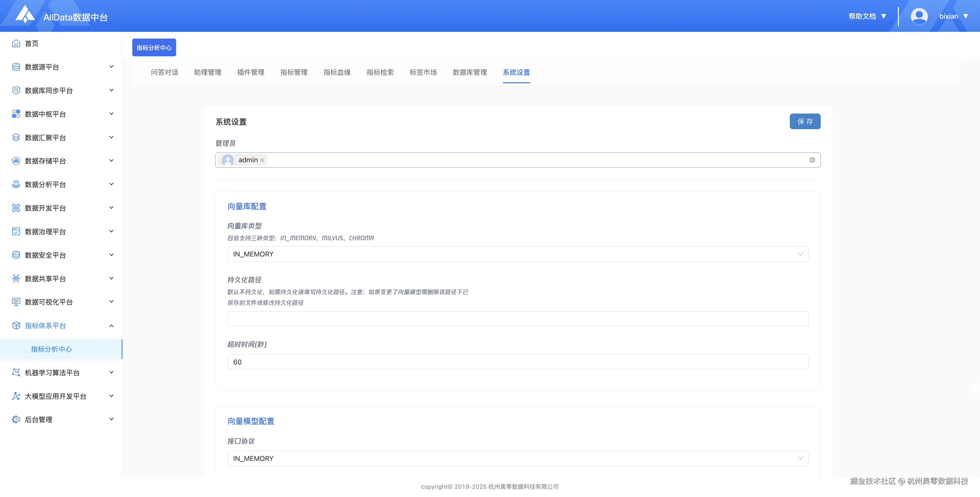Open the 帮助文档 menu in header

(867, 16)
